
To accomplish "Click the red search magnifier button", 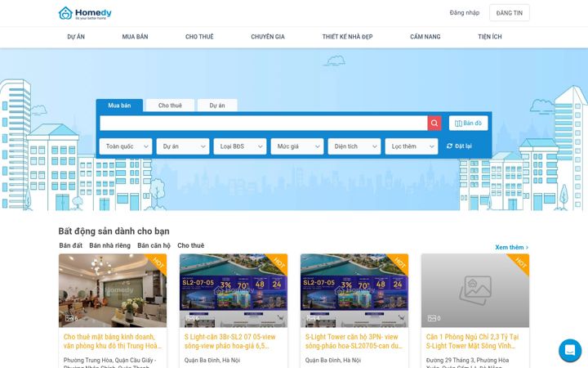I will [x=434, y=123].
